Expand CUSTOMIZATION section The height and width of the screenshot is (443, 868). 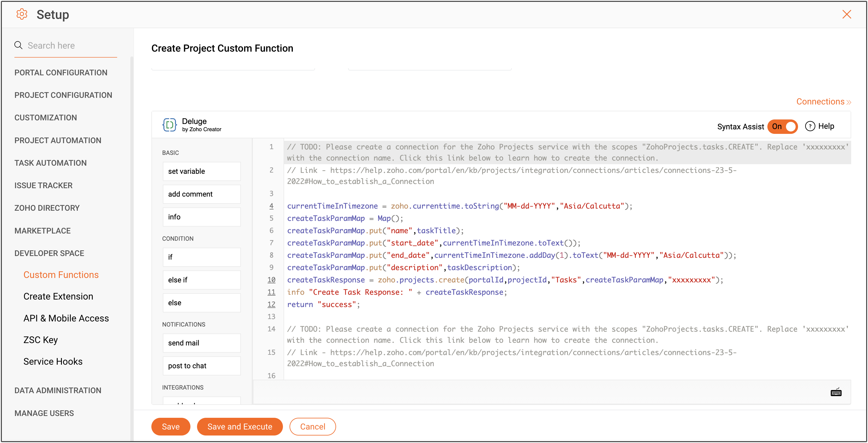[x=46, y=117]
